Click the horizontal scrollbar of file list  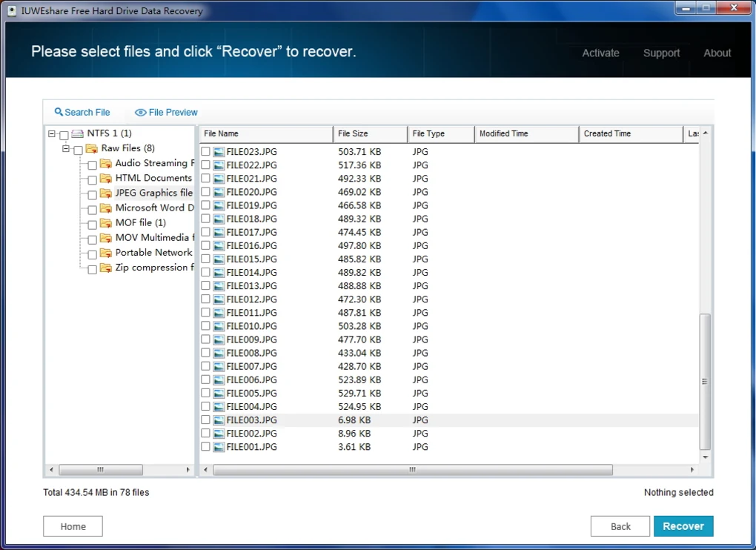point(413,470)
